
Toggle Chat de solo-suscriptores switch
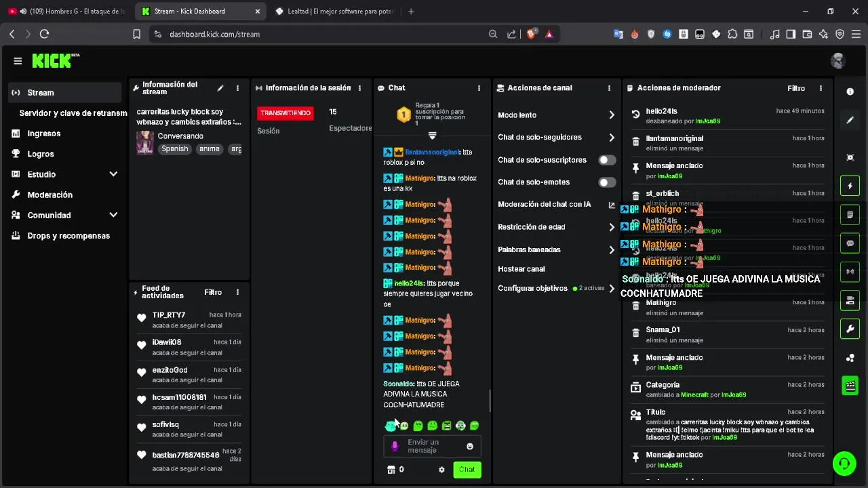(x=607, y=160)
